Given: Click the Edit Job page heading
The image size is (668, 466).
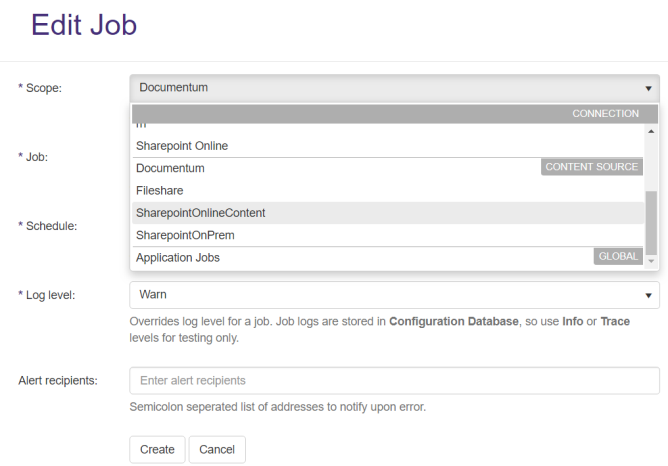Looking at the screenshot, I should [84, 26].
